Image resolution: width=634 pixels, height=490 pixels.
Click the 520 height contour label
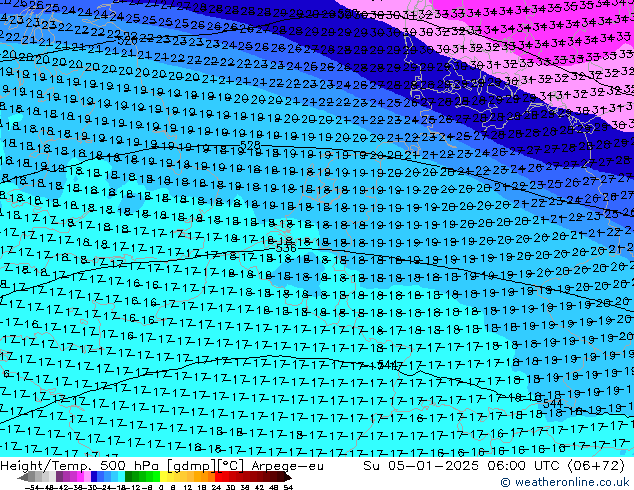pyautogui.click(x=127, y=41)
